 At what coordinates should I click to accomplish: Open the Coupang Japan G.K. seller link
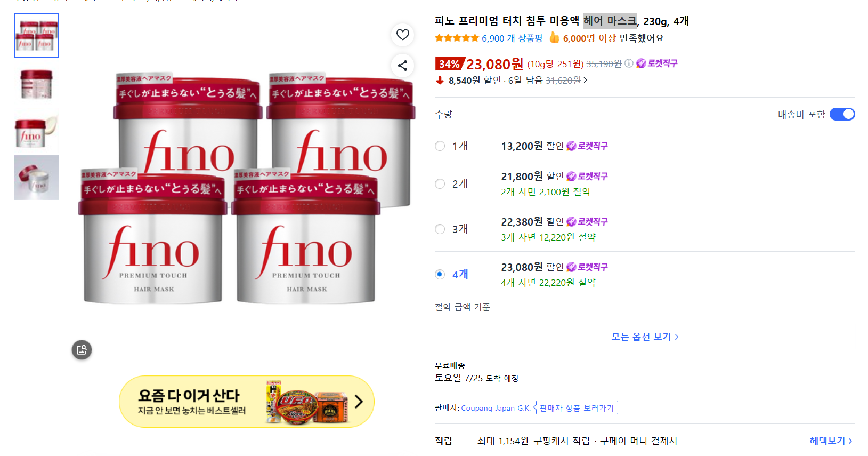tap(496, 408)
